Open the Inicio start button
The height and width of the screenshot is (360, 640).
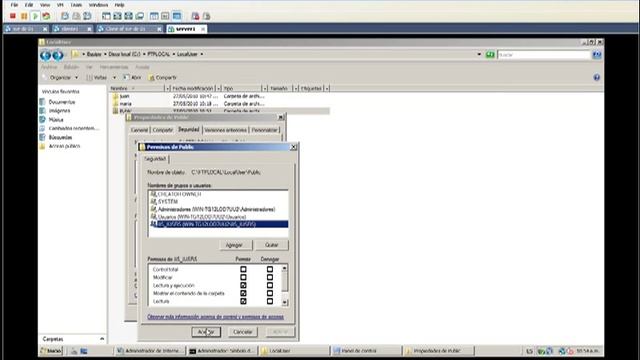click(x=51, y=351)
